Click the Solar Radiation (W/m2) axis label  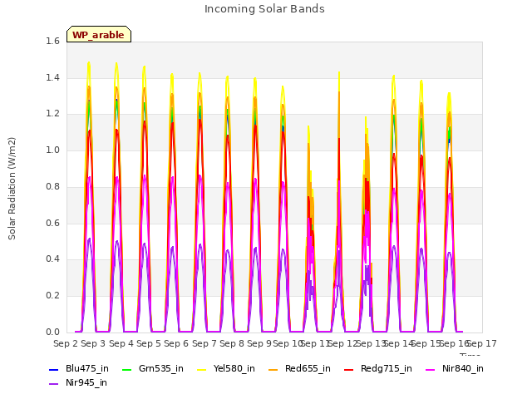[x=12, y=189]
